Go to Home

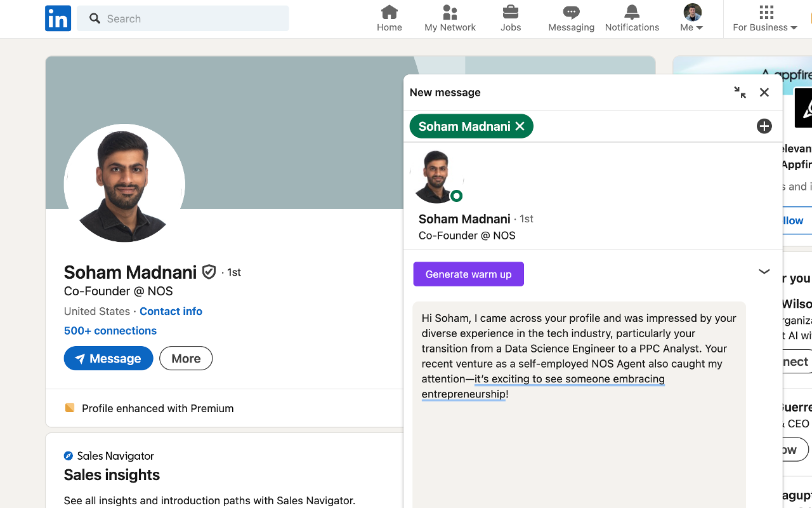pos(390,18)
